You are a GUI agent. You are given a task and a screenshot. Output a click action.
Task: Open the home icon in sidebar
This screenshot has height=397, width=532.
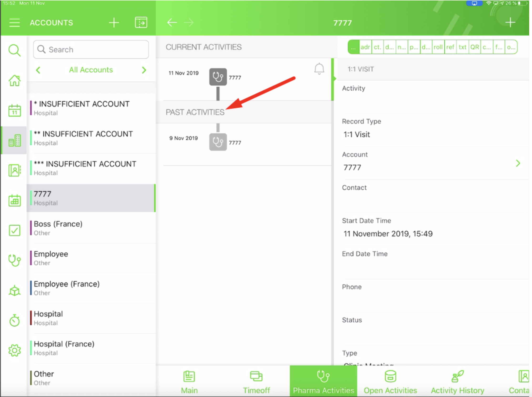(x=15, y=80)
